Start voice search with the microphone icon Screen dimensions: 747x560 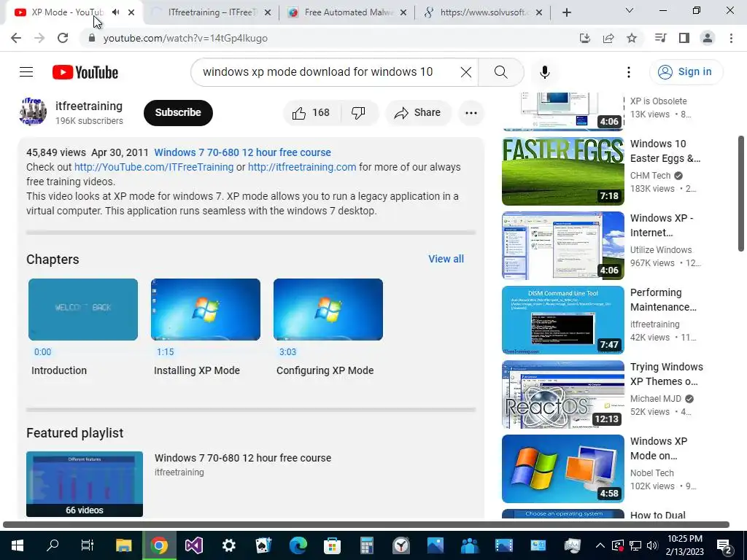(x=544, y=72)
